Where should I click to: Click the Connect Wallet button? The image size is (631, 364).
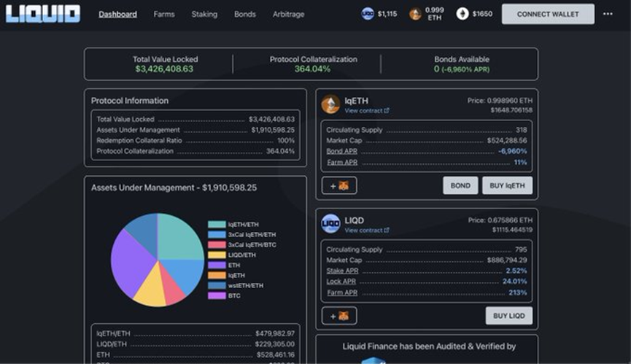pyautogui.click(x=548, y=14)
